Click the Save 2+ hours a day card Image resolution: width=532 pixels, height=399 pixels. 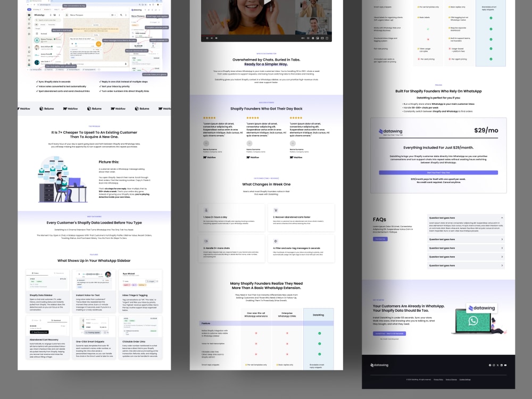(231, 218)
